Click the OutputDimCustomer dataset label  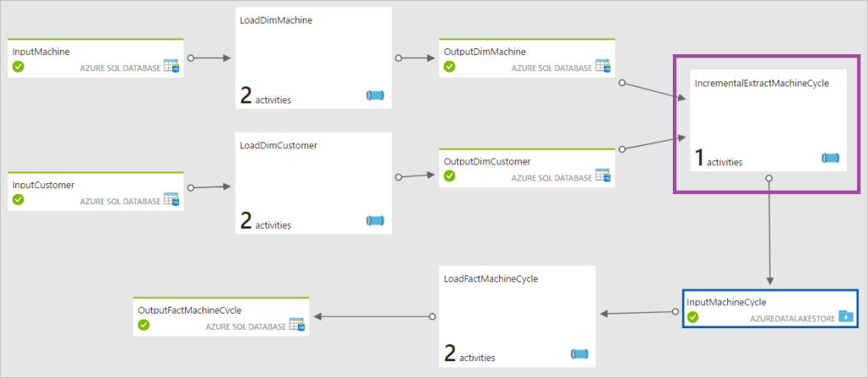(487, 161)
